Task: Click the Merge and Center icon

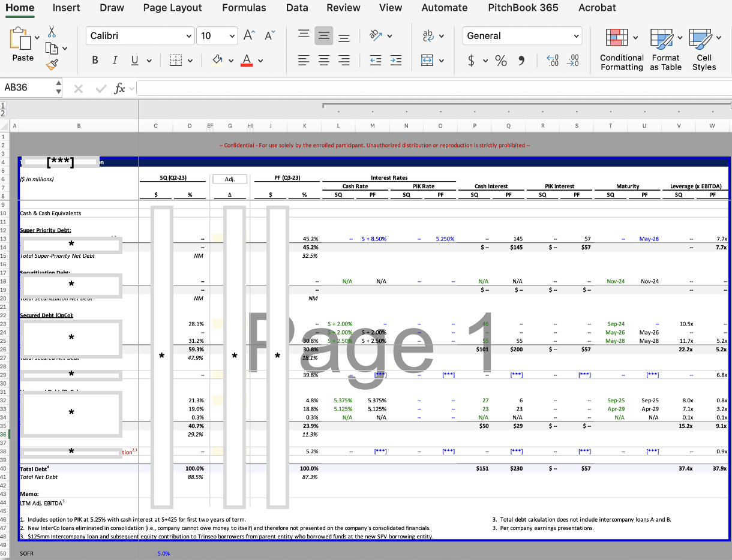Action: (x=427, y=60)
